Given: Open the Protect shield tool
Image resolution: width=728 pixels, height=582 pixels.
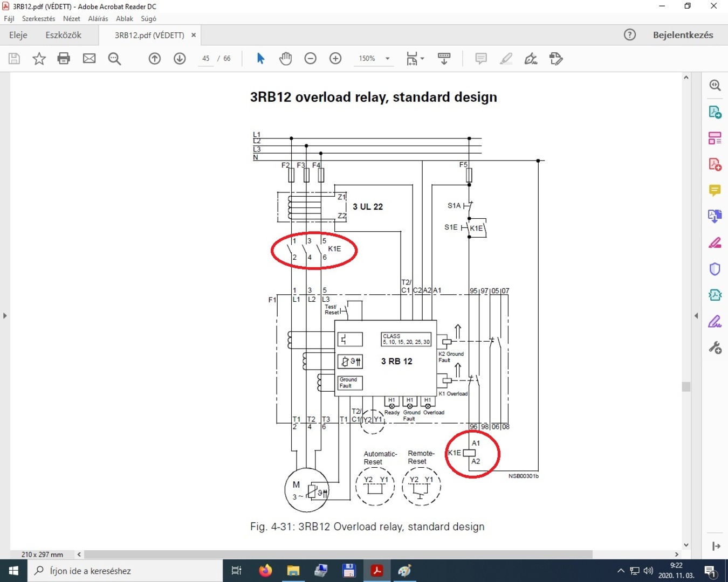Looking at the screenshot, I should (x=715, y=269).
